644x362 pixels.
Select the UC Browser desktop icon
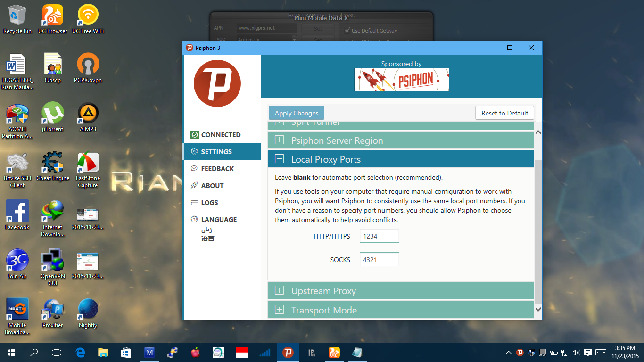click(53, 19)
